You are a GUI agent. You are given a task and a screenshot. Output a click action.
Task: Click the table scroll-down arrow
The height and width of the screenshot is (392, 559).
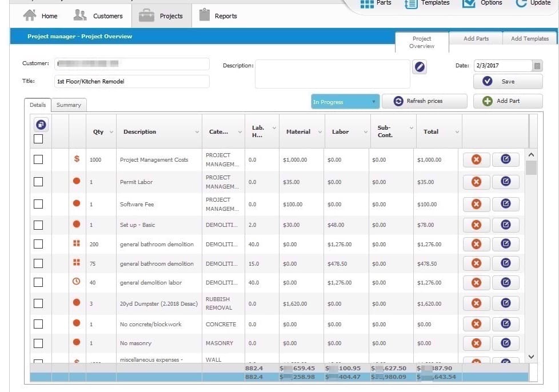tap(531, 357)
